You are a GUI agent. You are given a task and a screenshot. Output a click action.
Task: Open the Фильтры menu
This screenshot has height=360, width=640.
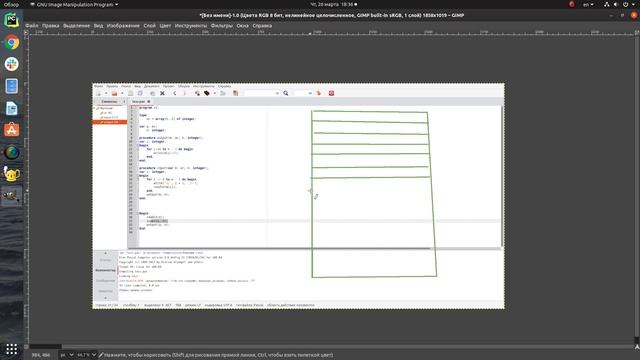(x=222, y=25)
